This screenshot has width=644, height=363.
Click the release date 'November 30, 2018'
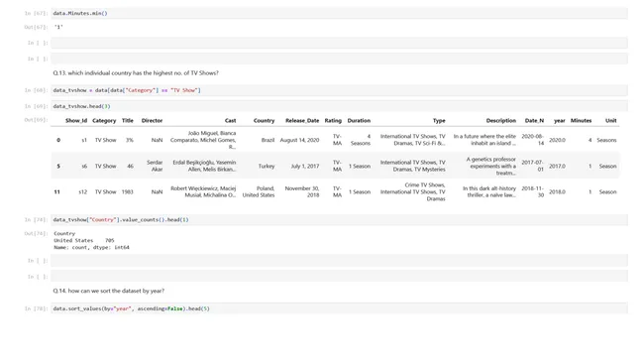click(x=302, y=191)
